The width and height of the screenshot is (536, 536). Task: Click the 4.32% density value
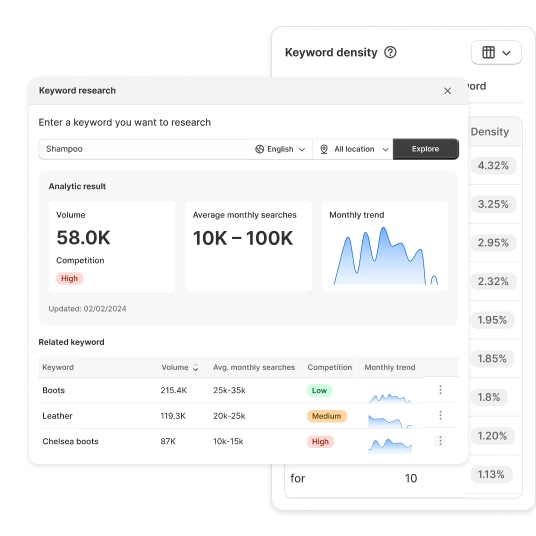[x=493, y=165]
